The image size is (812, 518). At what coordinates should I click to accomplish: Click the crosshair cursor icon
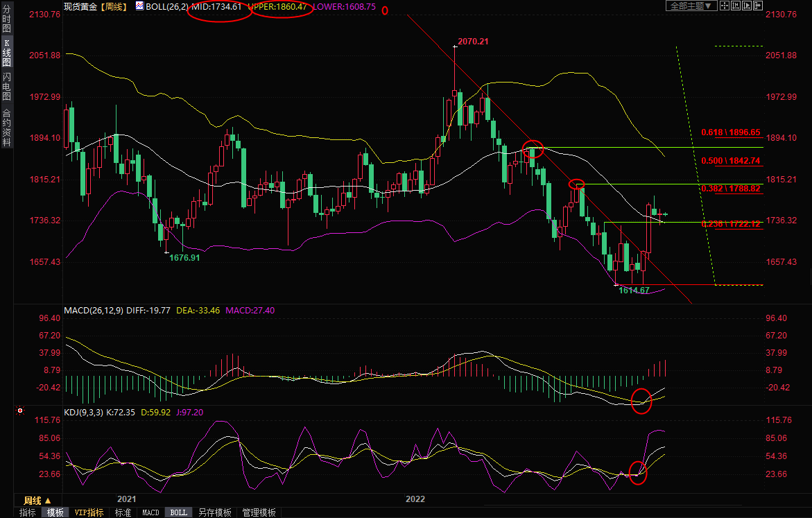725,6
